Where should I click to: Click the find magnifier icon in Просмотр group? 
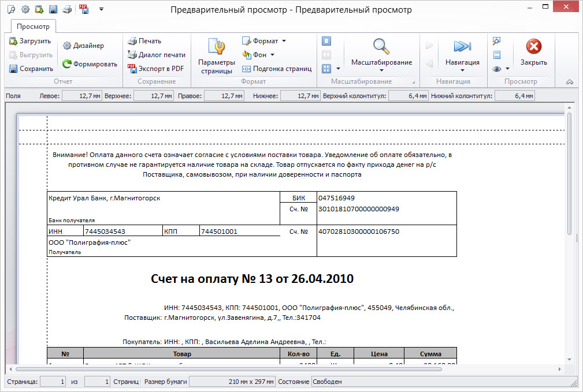pos(497,41)
